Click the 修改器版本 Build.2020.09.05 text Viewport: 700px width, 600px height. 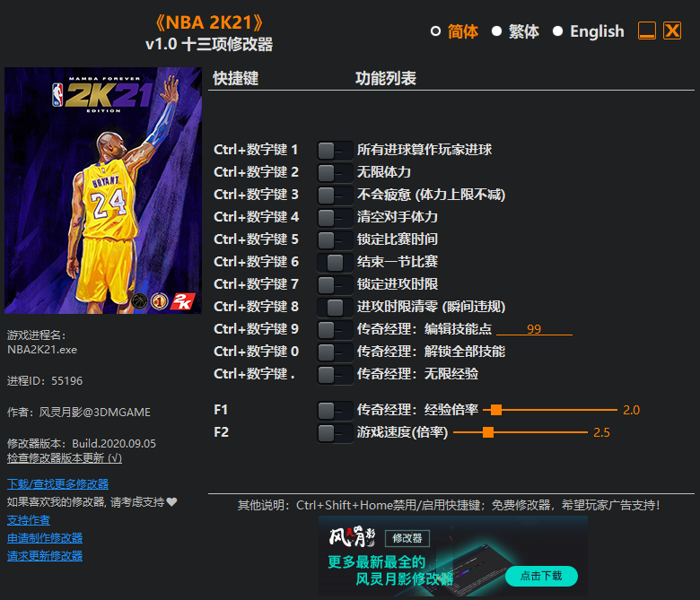point(82,443)
